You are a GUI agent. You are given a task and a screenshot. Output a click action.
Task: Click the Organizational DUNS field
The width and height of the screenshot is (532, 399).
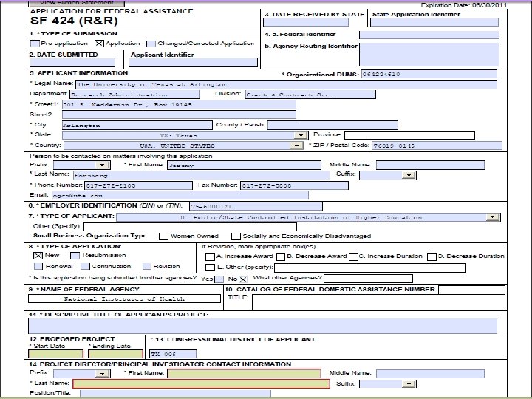(429, 75)
